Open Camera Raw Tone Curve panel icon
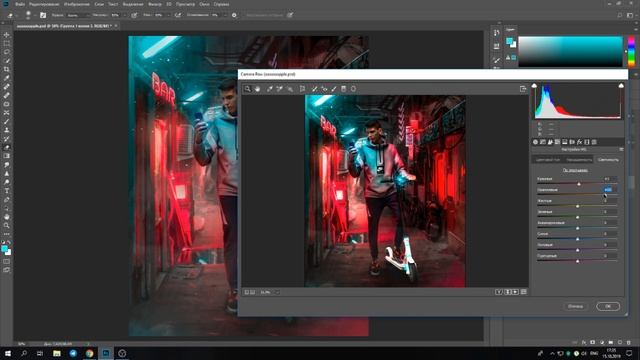640x360 pixels. 543,142
